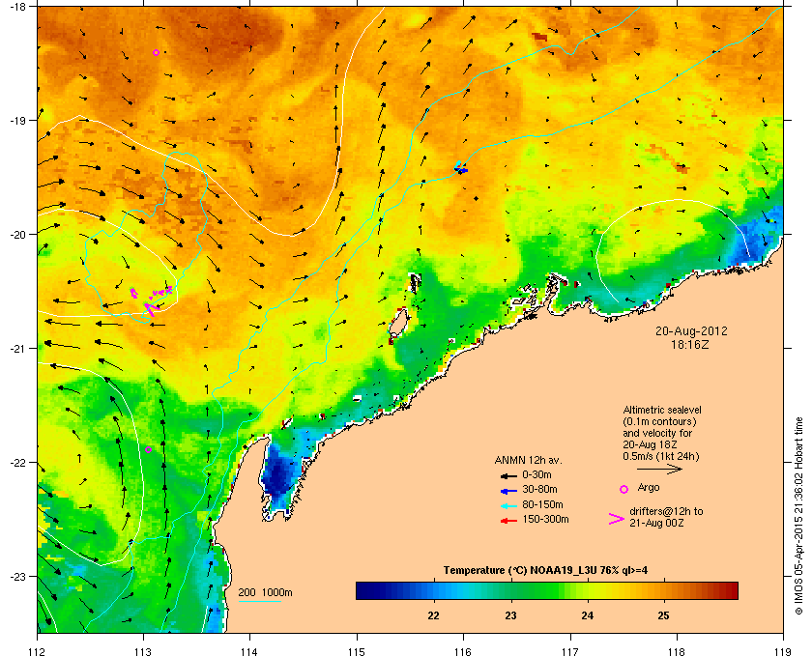Click the '119' longitude axis label

click(x=783, y=651)
